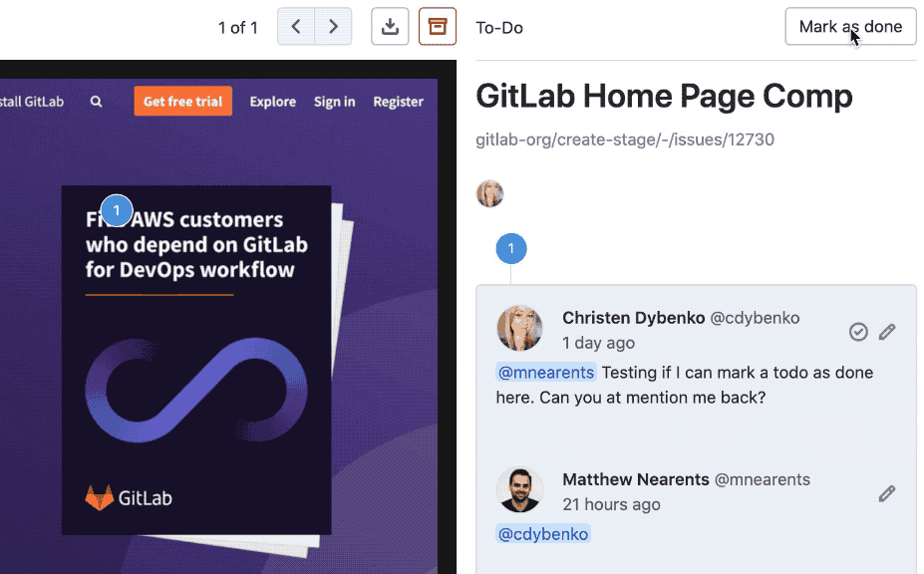This screenshot has width=924, height=574.
Task: Open Christen Dybenko's profile avatar
Action: point(519,329)
